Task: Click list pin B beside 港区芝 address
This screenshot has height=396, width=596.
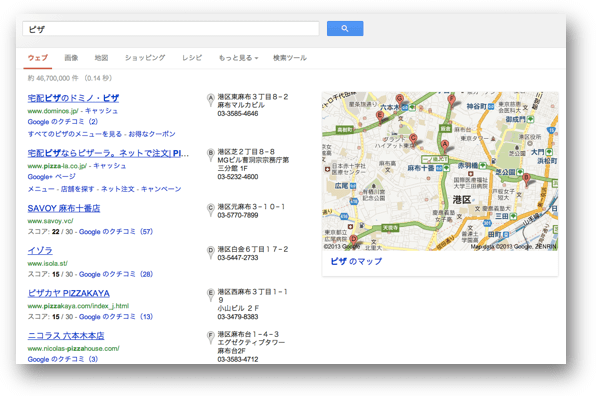Action: tap(211, 155)
